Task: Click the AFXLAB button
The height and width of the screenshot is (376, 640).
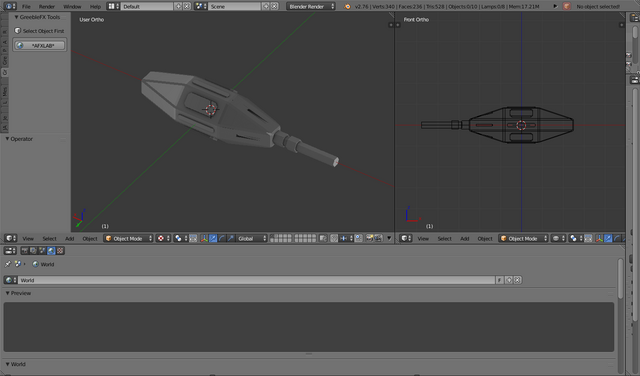Action: pyautogui.click(x=40, y=45)
